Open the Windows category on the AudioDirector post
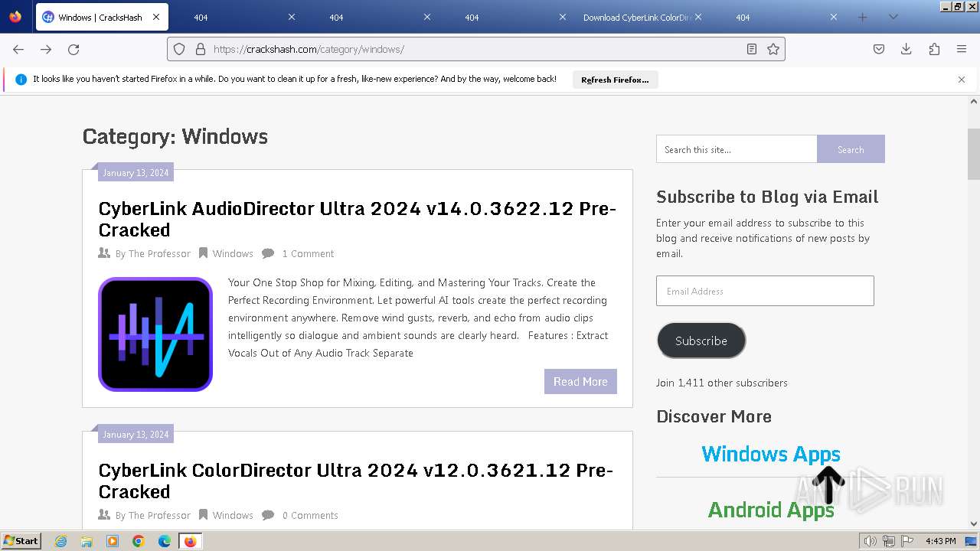This screenshot has width=980, height=551. tap(233, 253)
